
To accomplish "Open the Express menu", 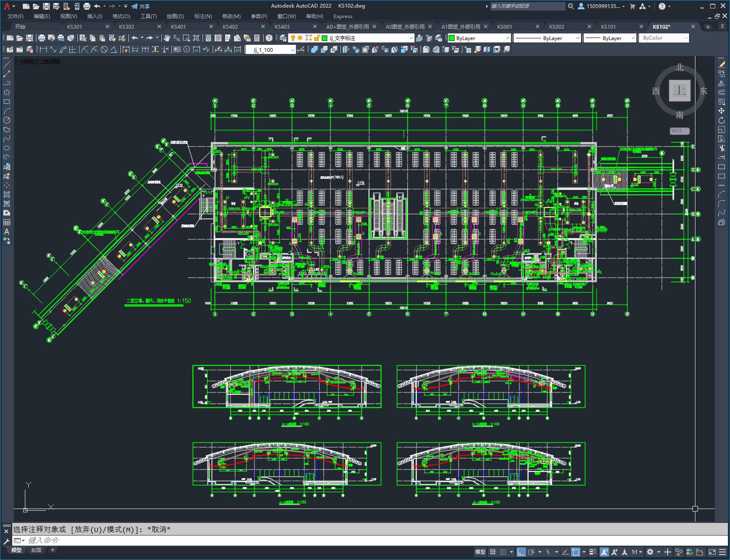I will pyautogui.click(x=343, y=16).
